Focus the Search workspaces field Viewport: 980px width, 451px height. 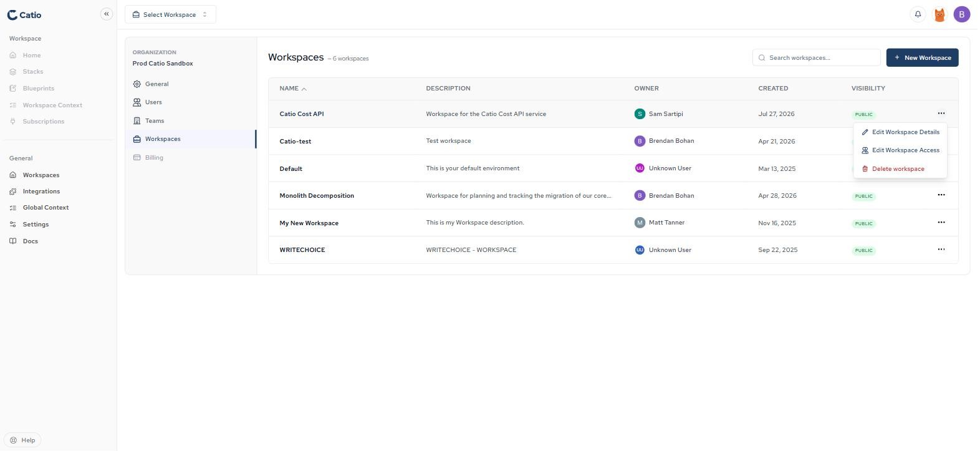[x=817, y=57]
